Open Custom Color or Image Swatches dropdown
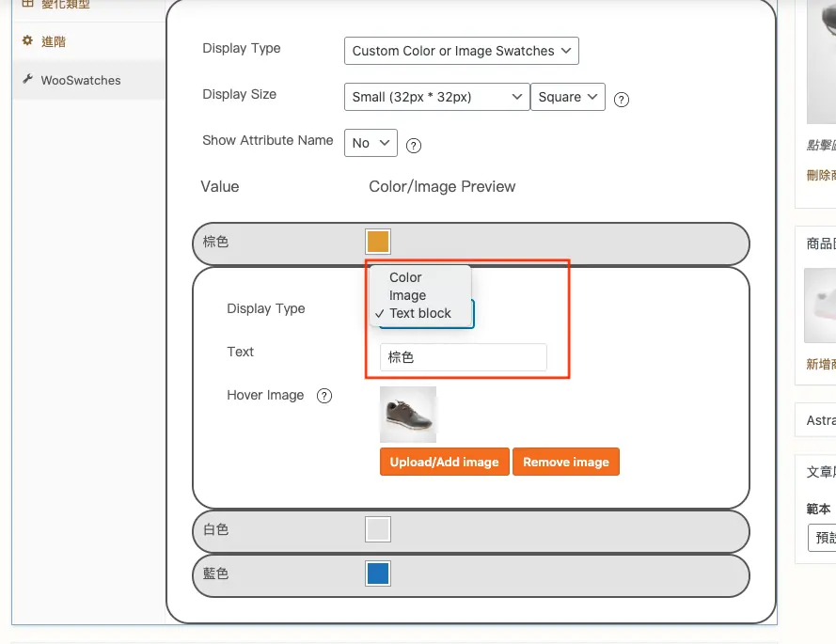This screenshot has width=836, height=644. click(462, 51)
